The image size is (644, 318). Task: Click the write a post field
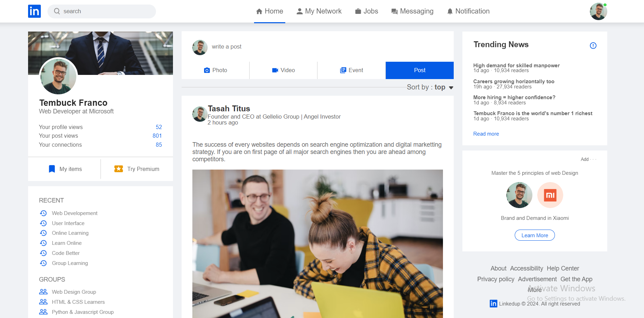pyautogui.click(x=226, y=47)
